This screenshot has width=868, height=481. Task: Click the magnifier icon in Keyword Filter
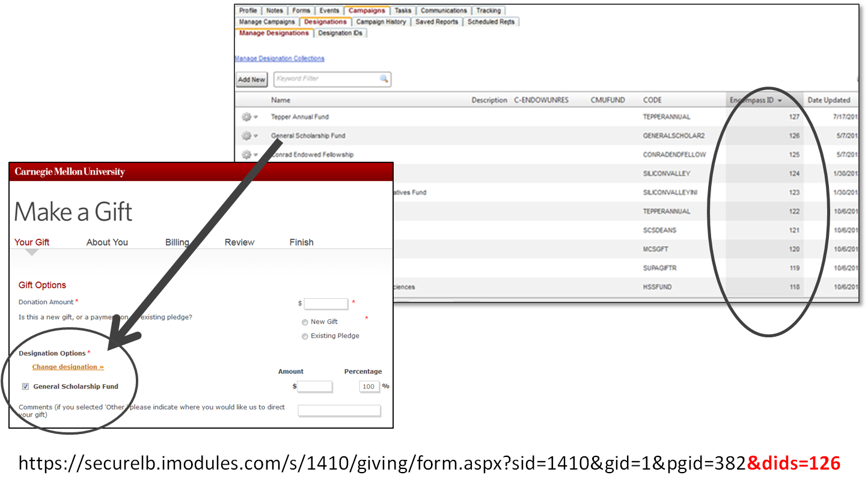[x=384, y=79]
